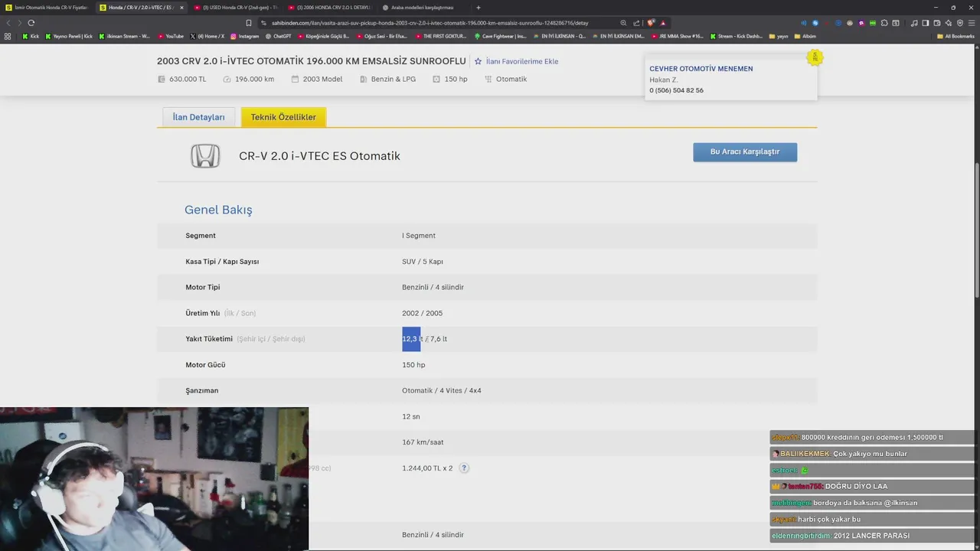Click the address bar URL field

436,23
